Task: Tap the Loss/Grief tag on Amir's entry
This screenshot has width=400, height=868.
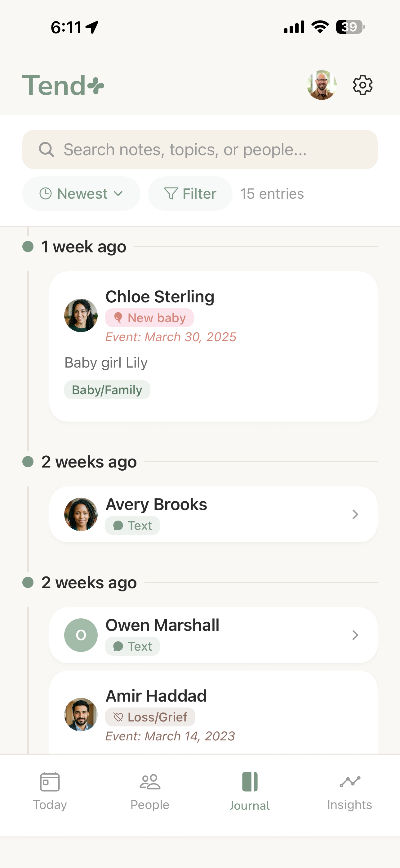Action: pyautogui.click(x=150, y=717)
